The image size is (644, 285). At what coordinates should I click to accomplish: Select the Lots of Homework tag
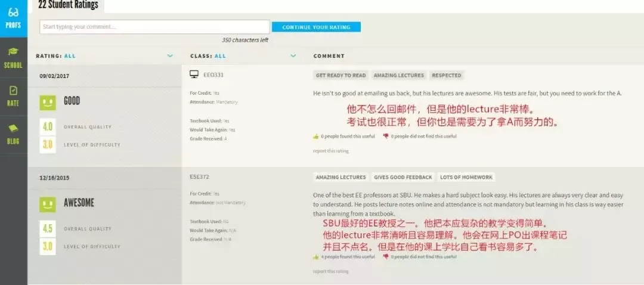466,178
